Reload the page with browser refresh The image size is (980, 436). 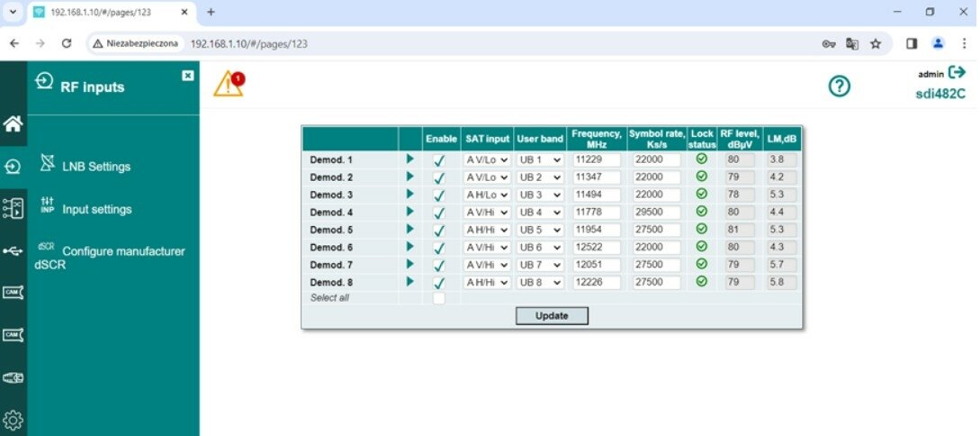click(x=67, y=44)
